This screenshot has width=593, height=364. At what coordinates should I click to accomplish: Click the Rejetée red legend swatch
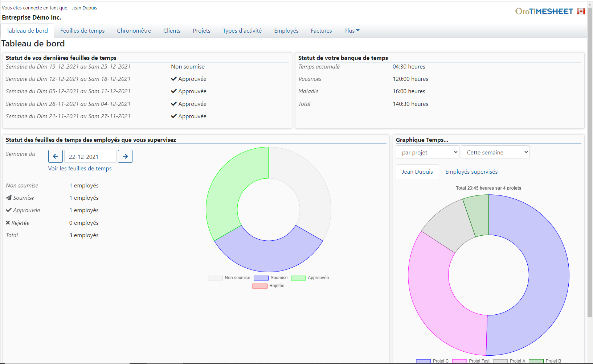click(x=260, y=286)
